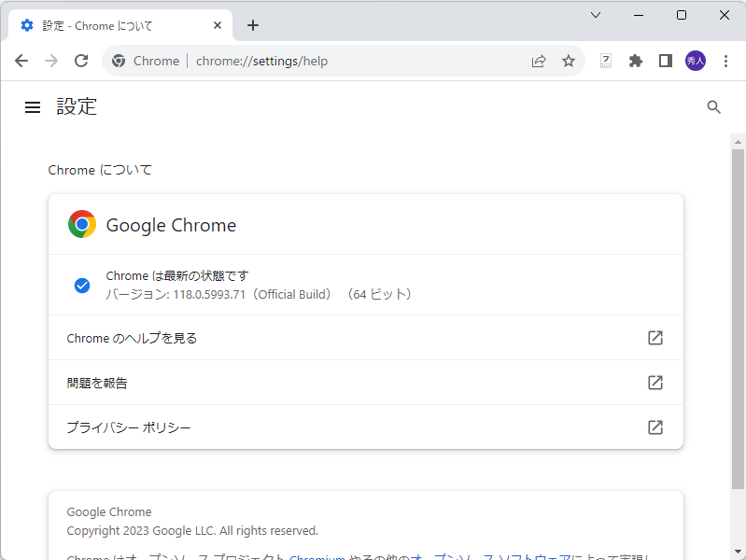Click the forward navigation arrow
The image size is (746, 560).
click(x=51, y=61)
